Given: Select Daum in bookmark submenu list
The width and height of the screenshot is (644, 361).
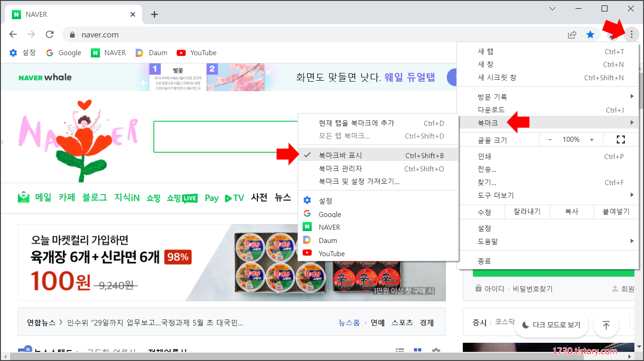Looking at the screenshot, I should pos(378,240).
